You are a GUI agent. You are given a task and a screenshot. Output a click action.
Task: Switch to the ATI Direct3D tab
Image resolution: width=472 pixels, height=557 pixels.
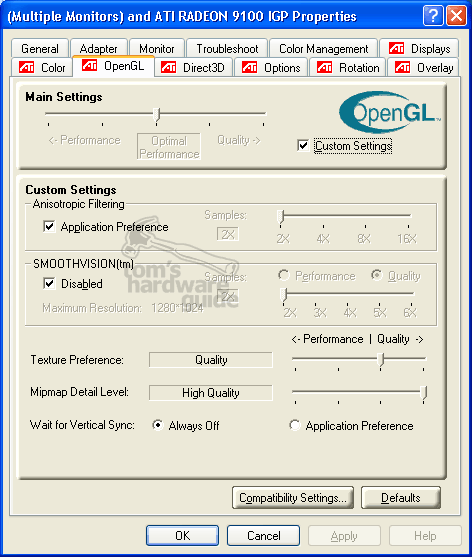[194, 67]
